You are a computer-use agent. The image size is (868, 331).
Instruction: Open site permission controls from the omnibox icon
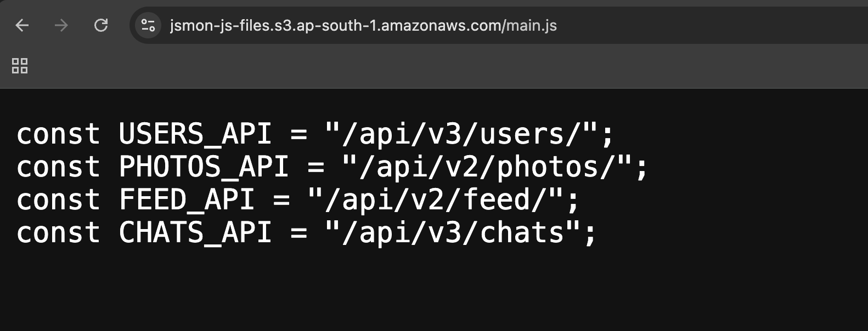[147, 25]
